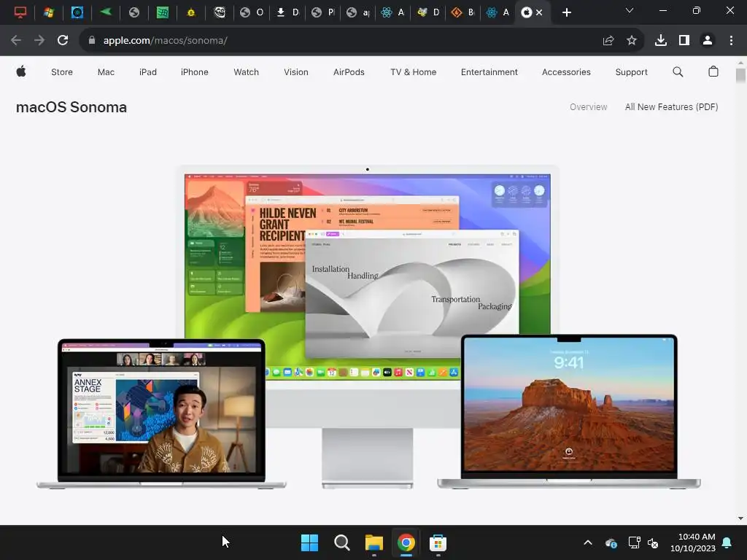Click the muted volume tray icon
Screen dimensions: 747x560
tap(653, 542)
